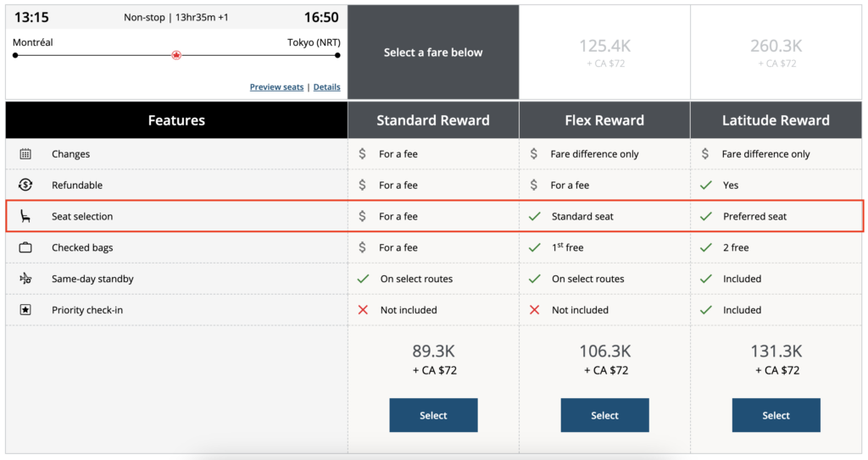The width and height of the screenshot is (868, 460).
Task: Click the Latitude Reward column header
Action: pyautogui.click(x=776, y=120)
